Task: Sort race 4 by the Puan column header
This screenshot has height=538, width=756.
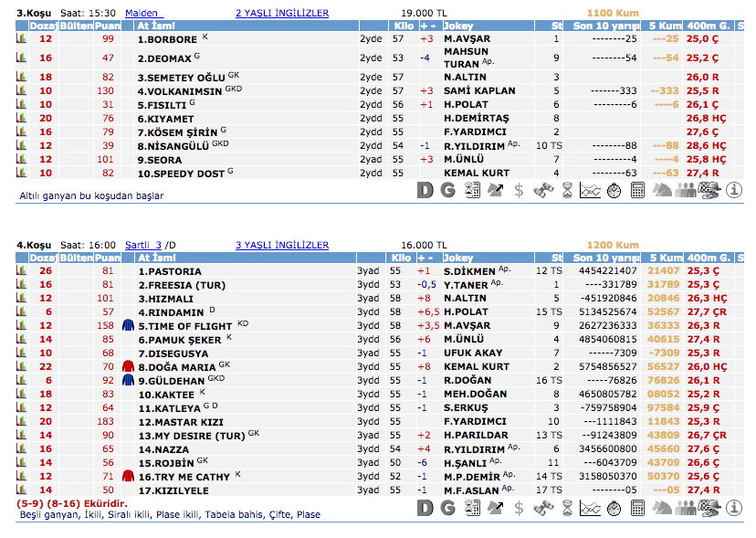Action: pyautogui.click(x=108, y=258)
